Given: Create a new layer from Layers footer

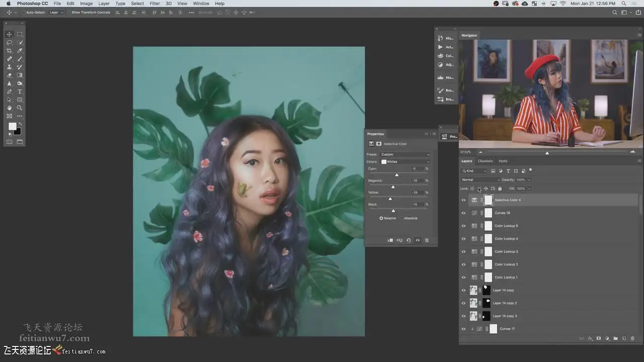Looking at the screenshot, I should [624, 338].
